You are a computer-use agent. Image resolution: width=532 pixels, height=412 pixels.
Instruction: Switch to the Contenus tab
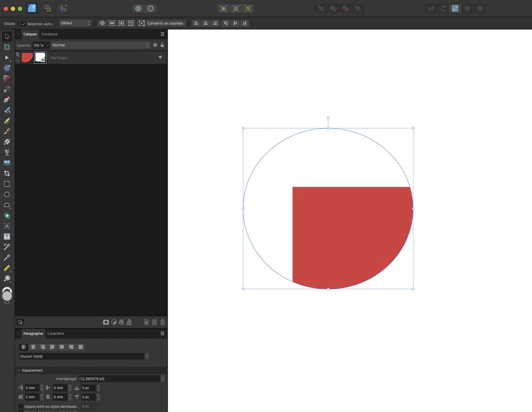click(49, 34)
